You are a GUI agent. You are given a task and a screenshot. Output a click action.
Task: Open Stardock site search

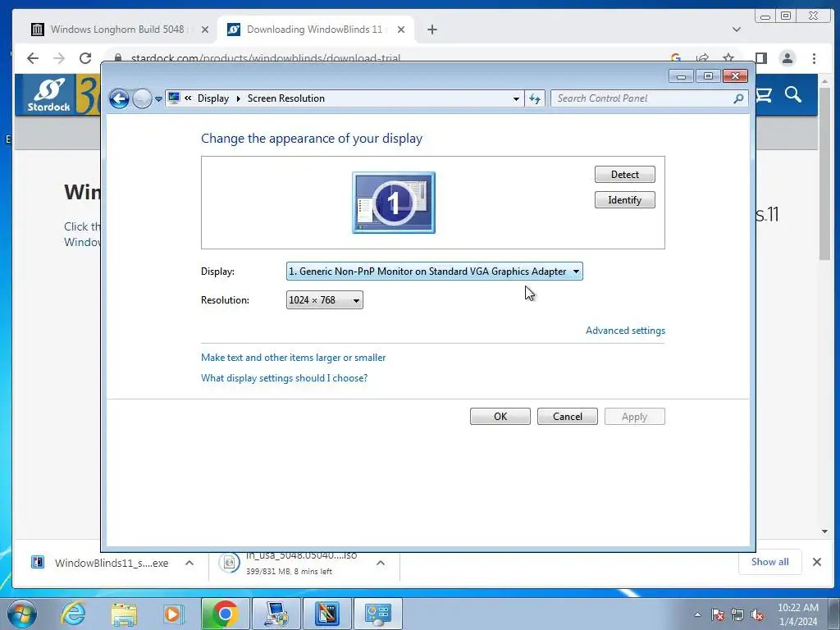tap(793, 95)
